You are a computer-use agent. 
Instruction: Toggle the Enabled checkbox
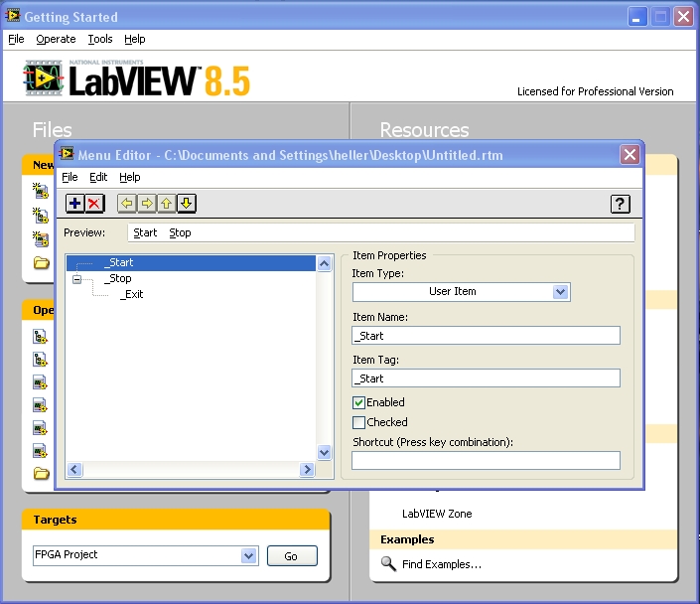(358, 403)
